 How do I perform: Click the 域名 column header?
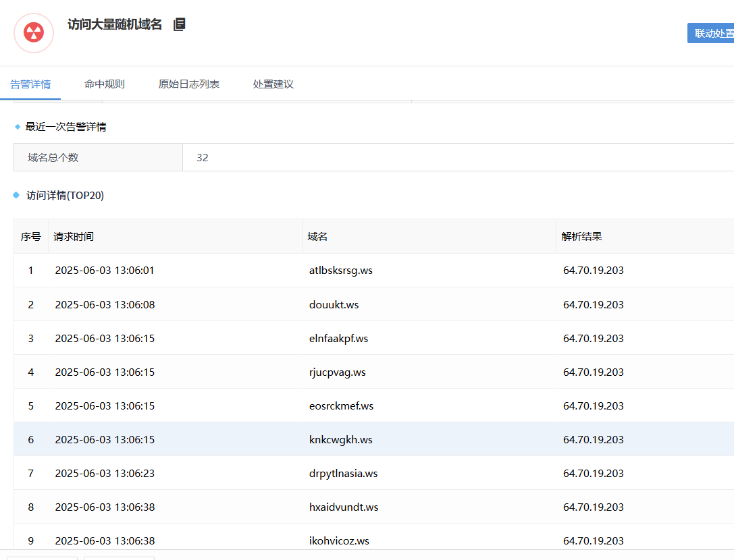(317, 236)
